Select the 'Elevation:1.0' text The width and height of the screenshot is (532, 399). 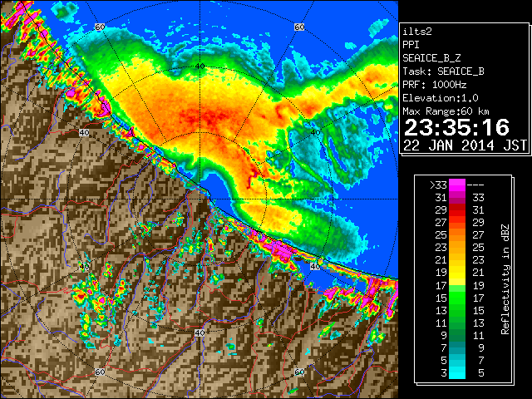pyautogui.click(x=441, y=98)
